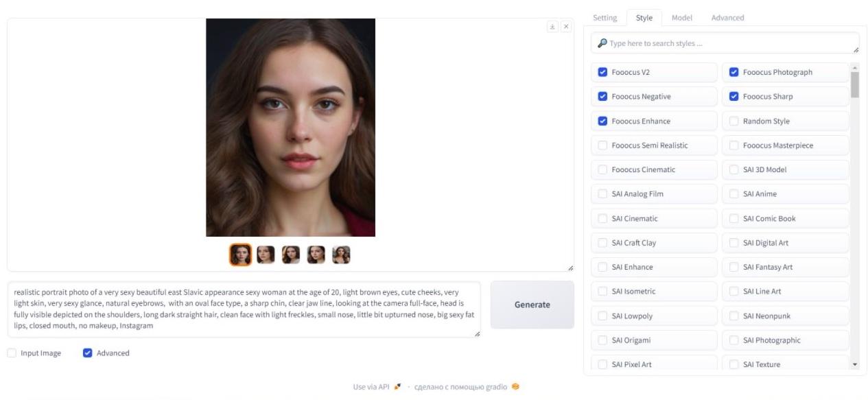Image resolution: width=868 pixels, height=400 pixels.
Task: Uncheck the Advanced checkbox
Action: (87, 353)
